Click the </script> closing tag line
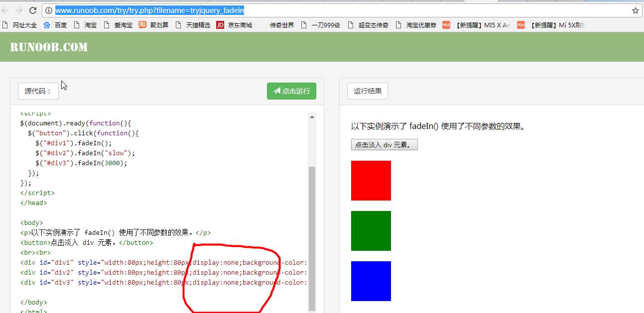 [x=37, y=193]
